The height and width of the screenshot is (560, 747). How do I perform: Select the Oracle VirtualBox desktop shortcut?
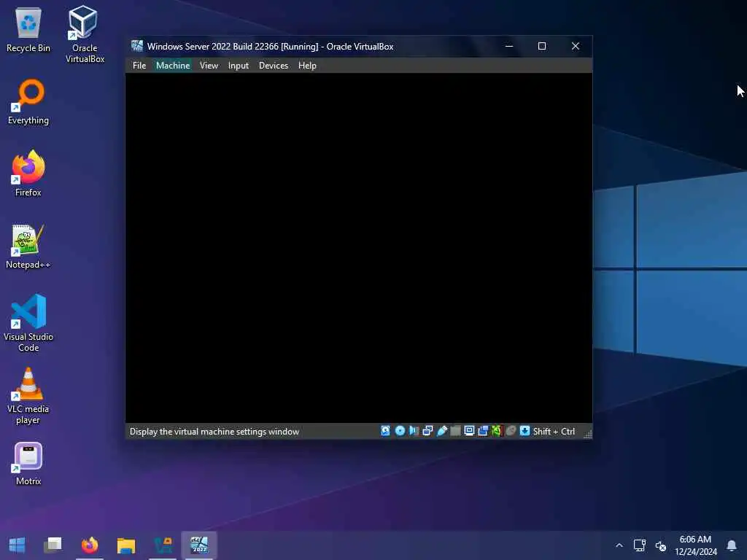(x=85, y=34)
